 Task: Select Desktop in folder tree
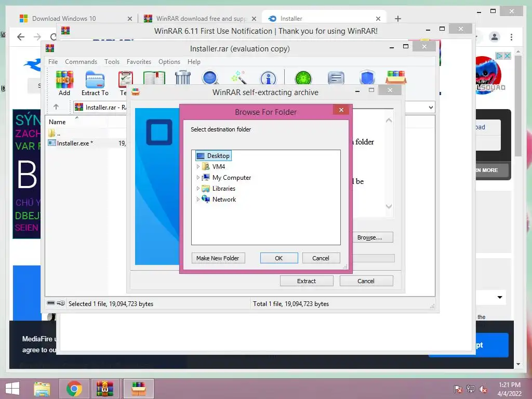pos(214,156)
